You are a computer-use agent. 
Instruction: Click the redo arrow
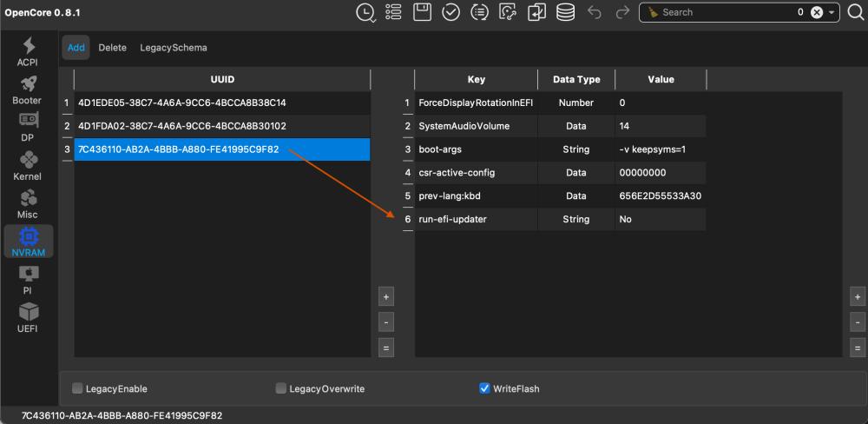[623, 12]
